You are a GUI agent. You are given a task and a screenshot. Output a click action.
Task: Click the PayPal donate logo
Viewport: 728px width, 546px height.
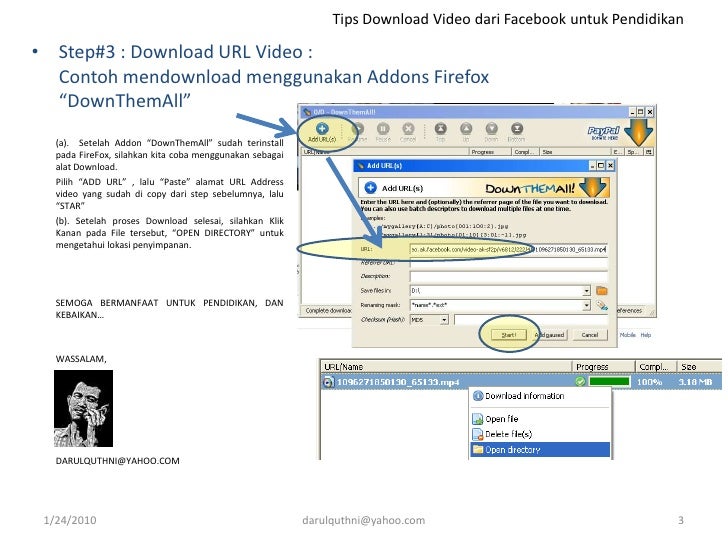tap(604, 133)
